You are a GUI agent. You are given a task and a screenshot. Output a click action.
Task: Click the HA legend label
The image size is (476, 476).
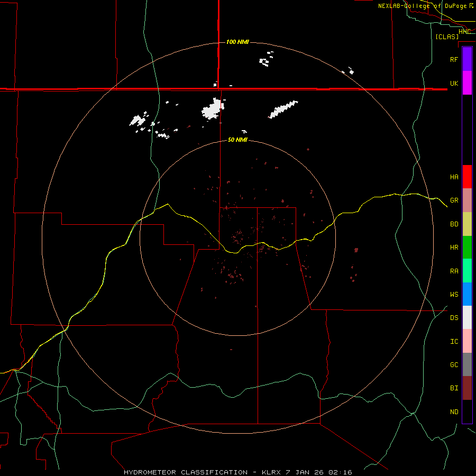(454, 177)
